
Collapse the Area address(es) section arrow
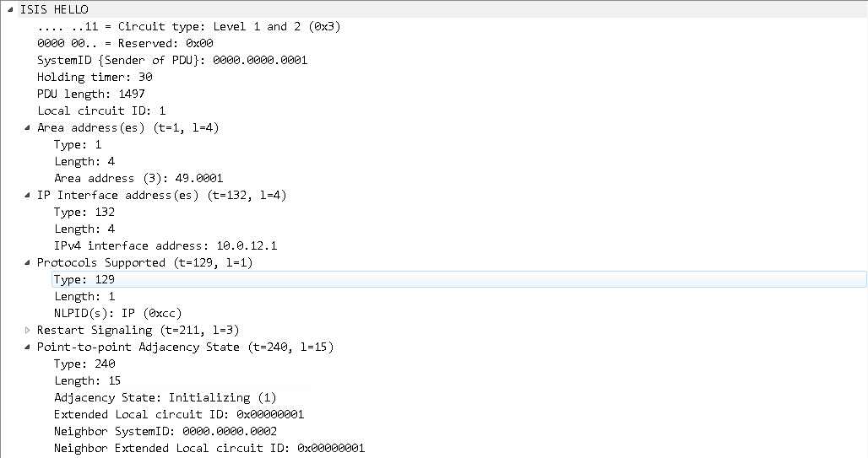tap(28, 127)
